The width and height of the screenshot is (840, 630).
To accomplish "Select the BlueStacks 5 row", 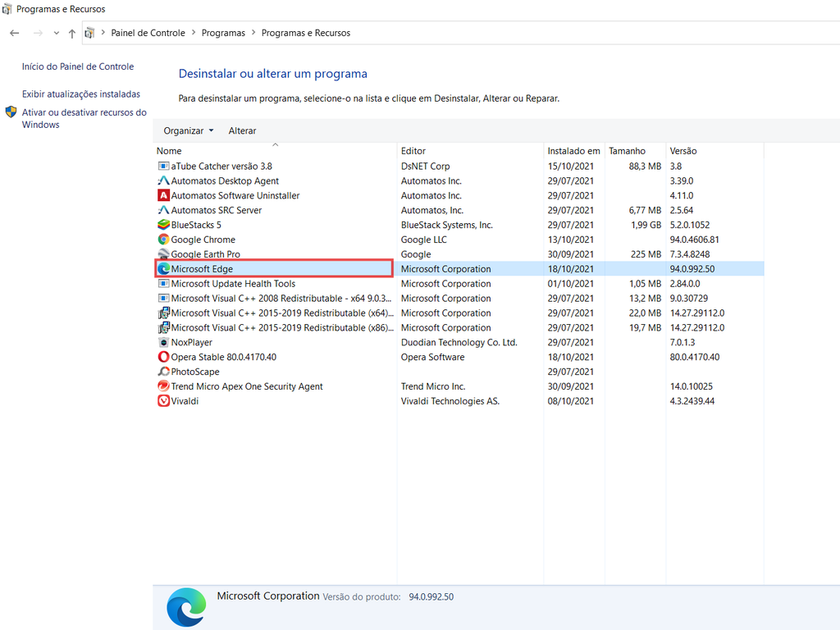I will pyautogui.click(x=459, y=225).
